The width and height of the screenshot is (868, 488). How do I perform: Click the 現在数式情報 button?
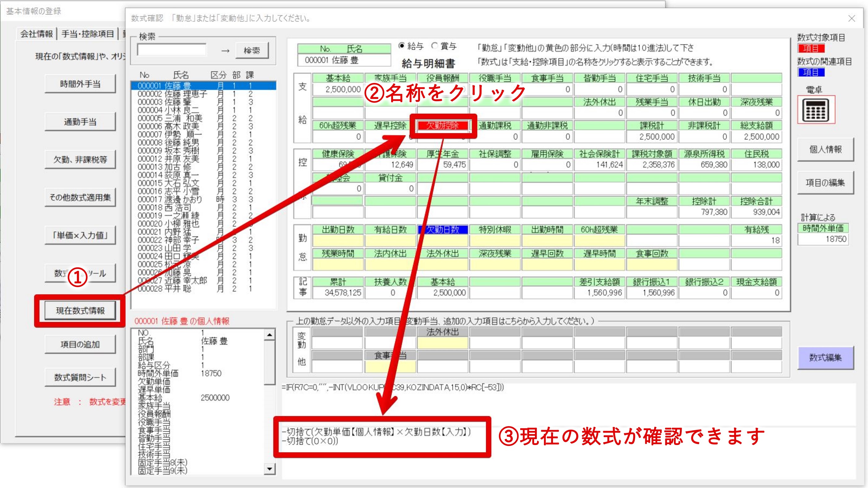pyautogui.click(x=80, y=310)
